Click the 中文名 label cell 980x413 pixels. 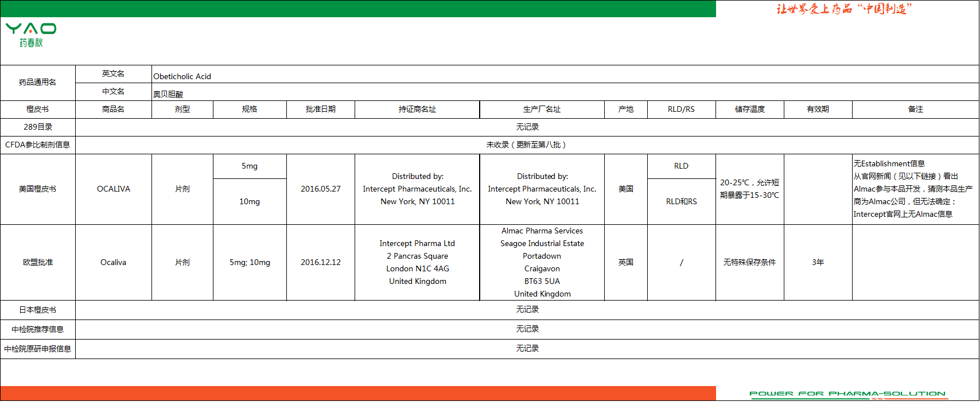[114, 92]
